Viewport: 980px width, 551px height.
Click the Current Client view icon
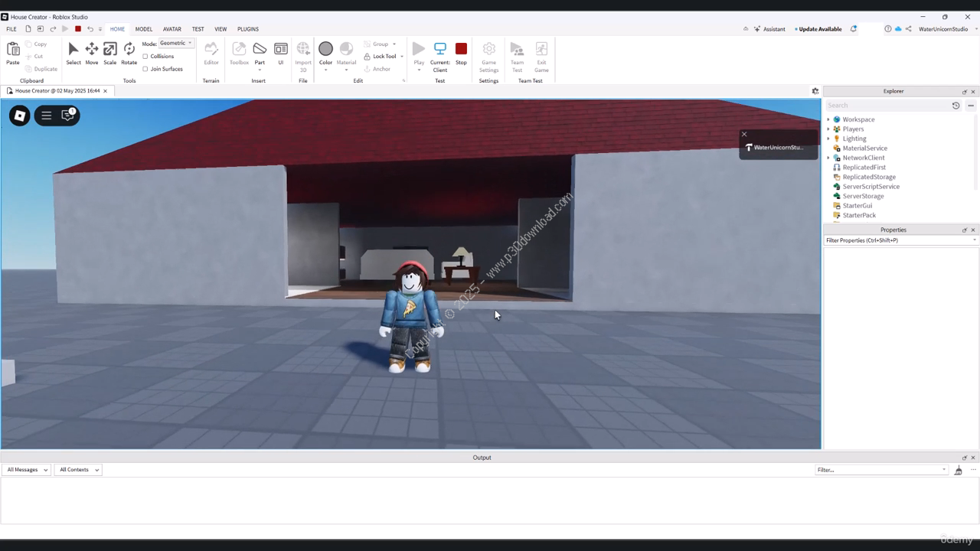click(x=440, y=49)
